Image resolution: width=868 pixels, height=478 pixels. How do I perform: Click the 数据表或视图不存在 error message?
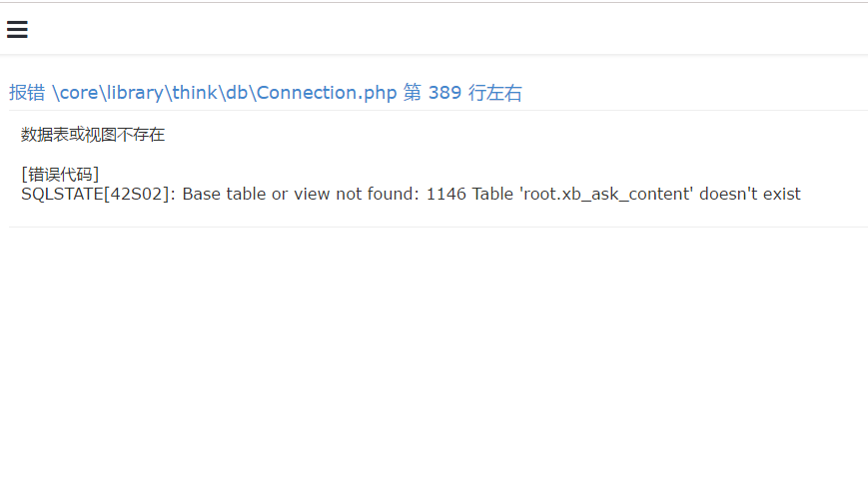(x=93, y=135)
